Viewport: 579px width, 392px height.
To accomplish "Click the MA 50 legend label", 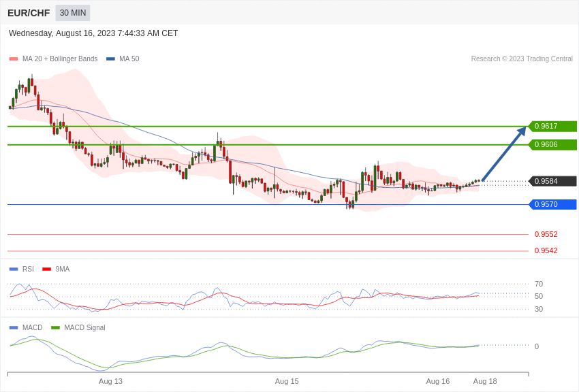I will [129, 59].
